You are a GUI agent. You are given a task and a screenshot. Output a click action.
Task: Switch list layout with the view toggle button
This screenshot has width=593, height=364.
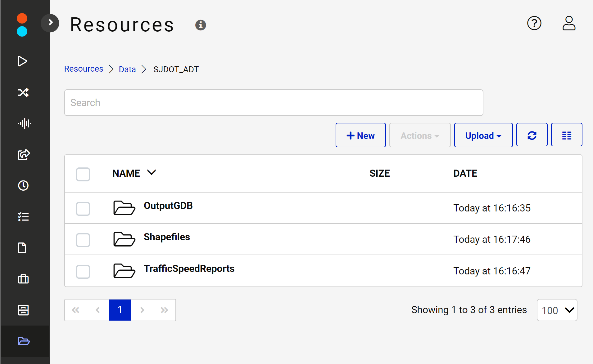click(x=567, y=135)
